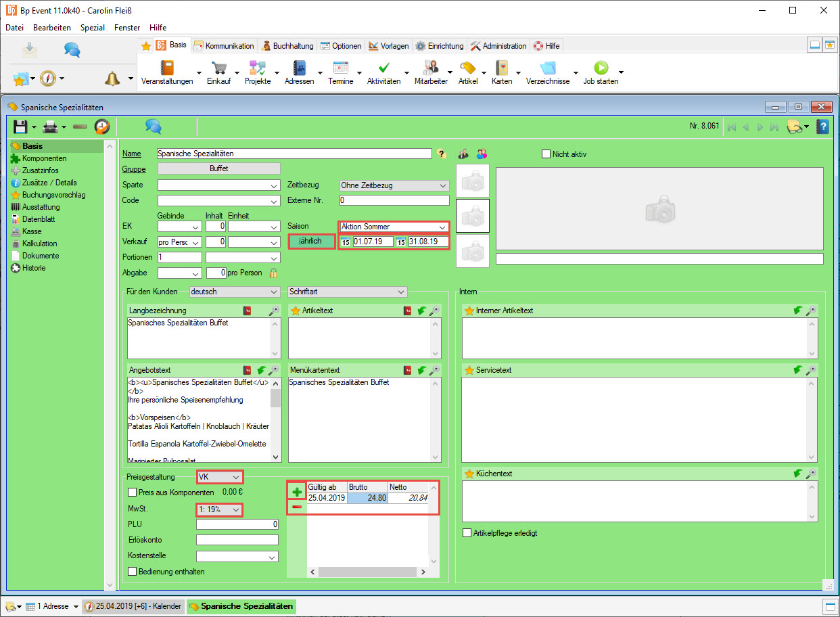
Task: Remove price row with red minus
Action: pyautogui.click(x=296, y=507)
